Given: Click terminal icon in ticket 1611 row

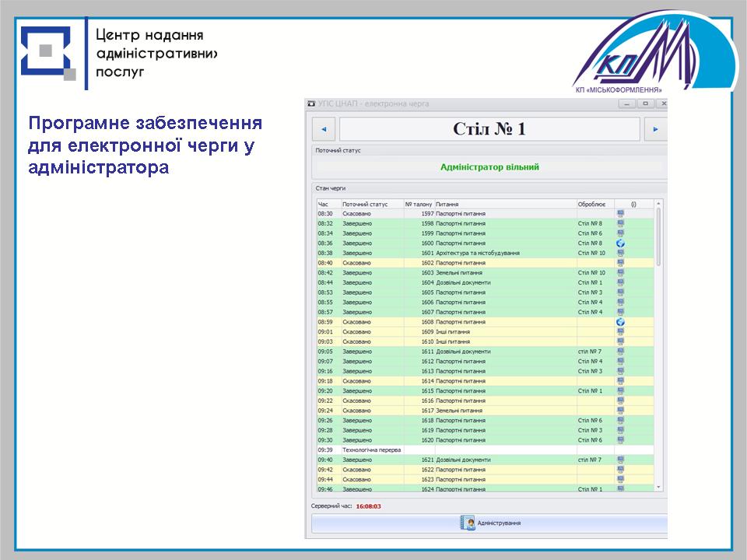Looking at the screenshot, I should tap(620, 352).
